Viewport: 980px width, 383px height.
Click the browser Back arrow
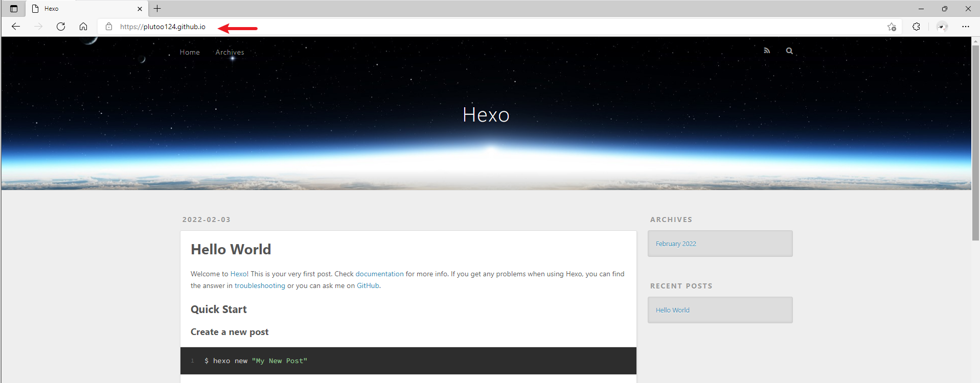[x=16, y=27]
